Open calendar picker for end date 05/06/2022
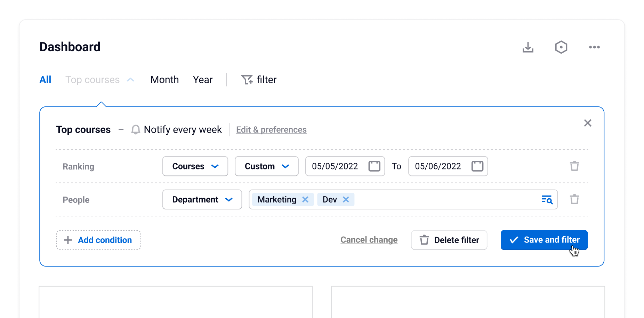644x318 pixels. [477, 166]
